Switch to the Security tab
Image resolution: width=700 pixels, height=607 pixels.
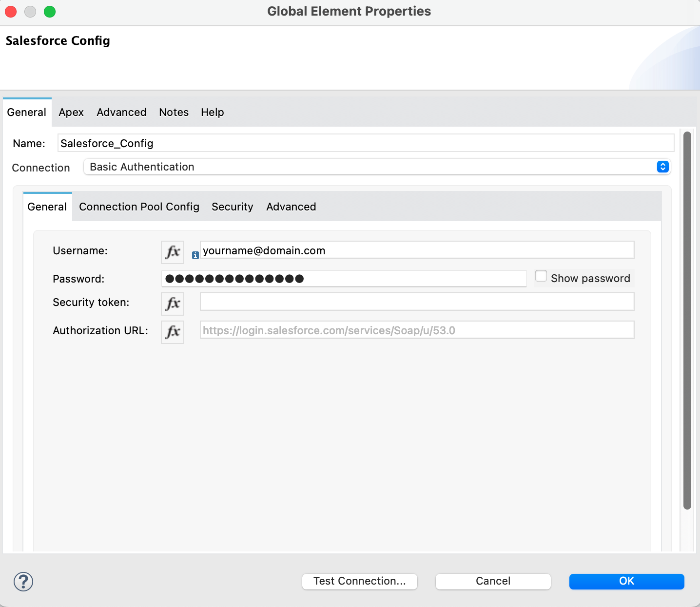tap(232, 207)
